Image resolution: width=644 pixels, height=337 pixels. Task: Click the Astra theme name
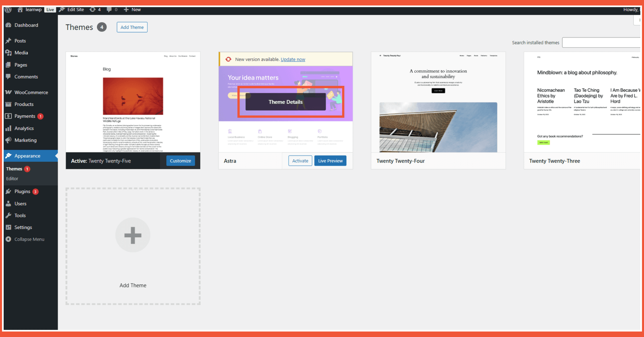[230, 161]
